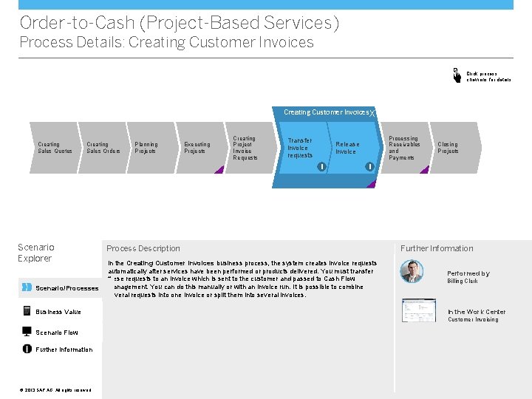Click the Business Value calculator icon
The width and height of the screenshot is (532, 399).
click(27, 311)
